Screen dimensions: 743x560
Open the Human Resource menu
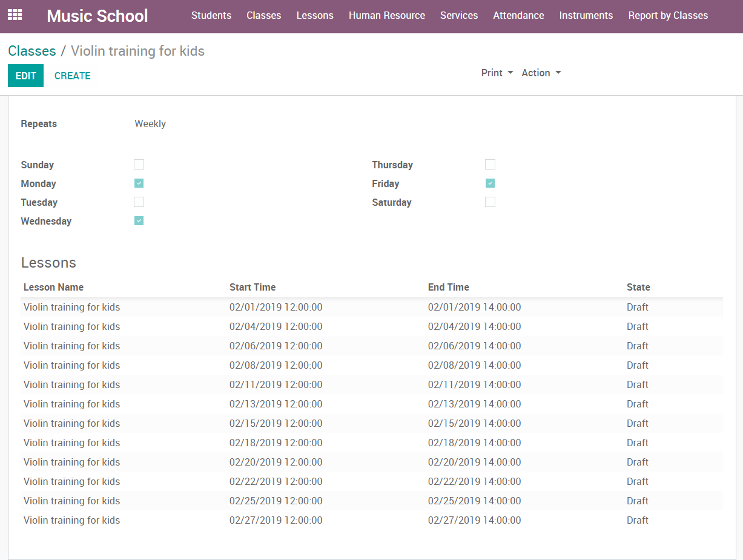tap(387, 16)
